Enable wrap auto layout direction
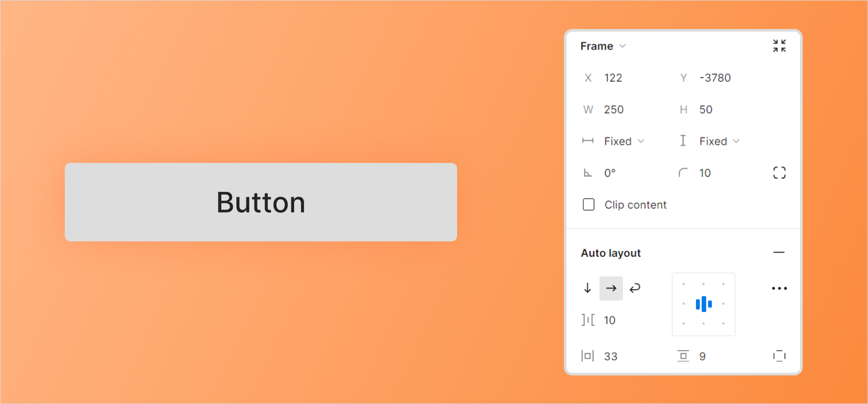868x404 pixels. 635,288
